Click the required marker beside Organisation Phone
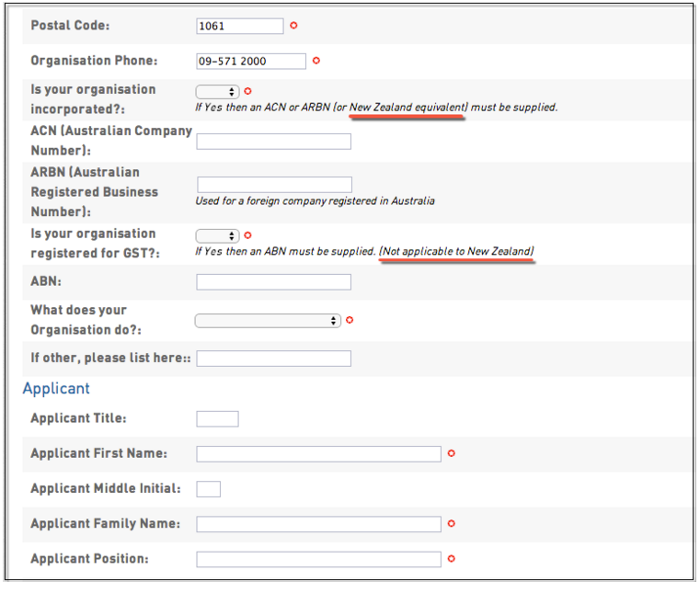The height and width of the screenshot is (593, 700). pos(316,61)
